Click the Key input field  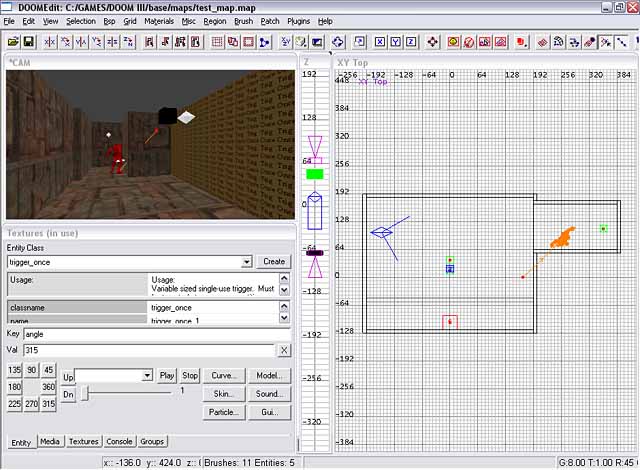(157, 334)
